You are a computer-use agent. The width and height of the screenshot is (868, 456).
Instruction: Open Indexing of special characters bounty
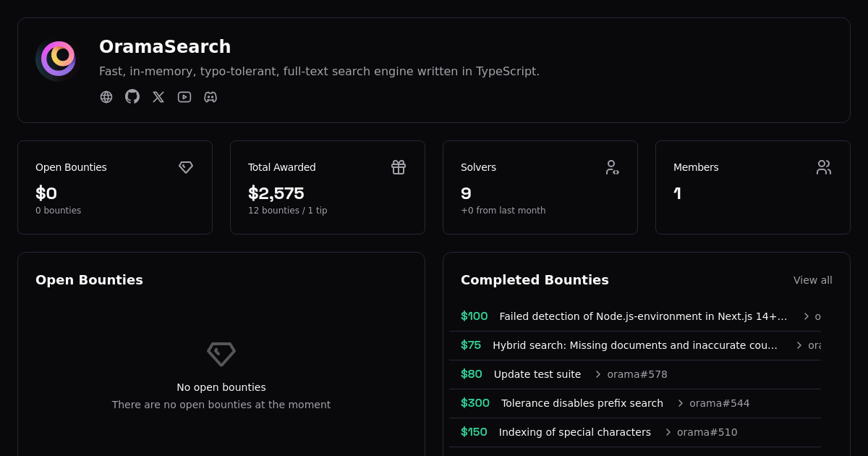click(x=574, y=432)
